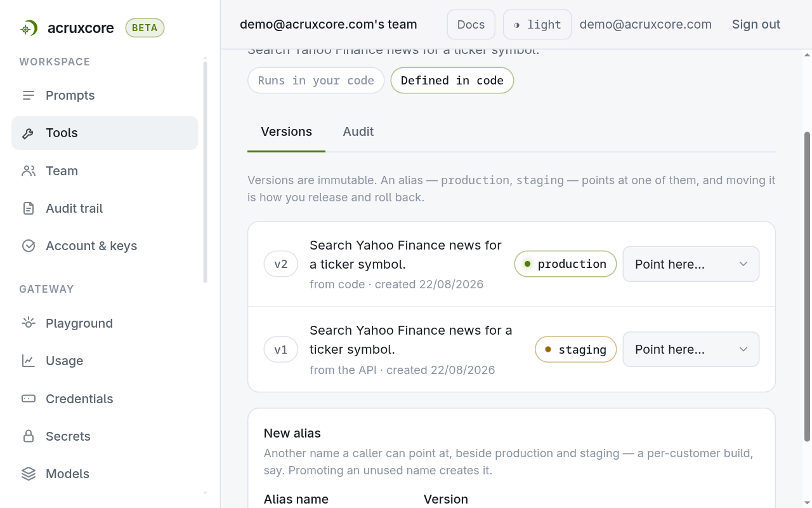Click the GATEWAY section header
Screen dimensions: 812x508
coord(46,289)
